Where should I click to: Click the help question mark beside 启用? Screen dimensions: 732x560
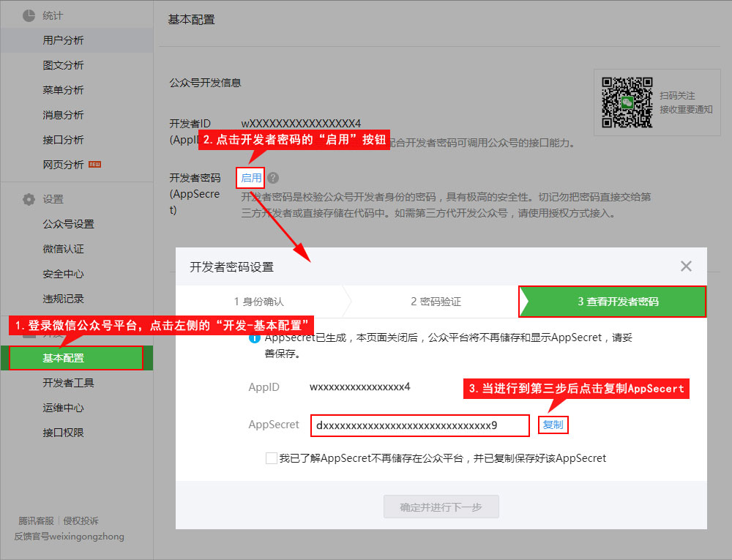tap(273, 178)
